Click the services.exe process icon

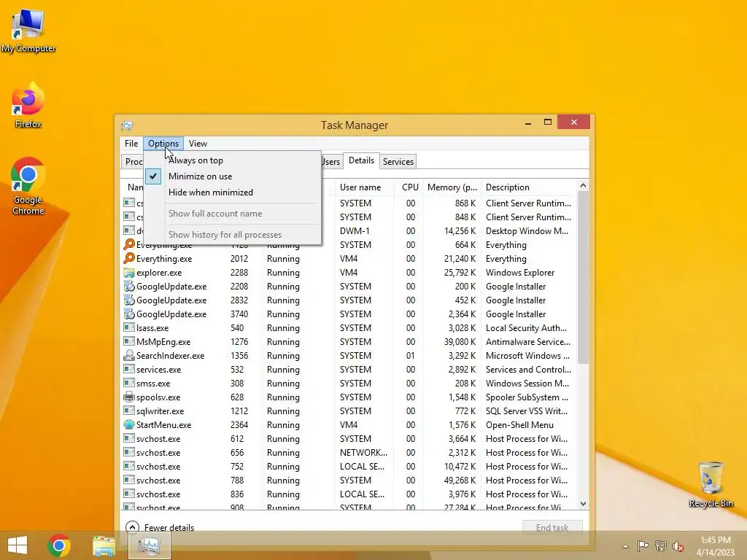click(x=128, y=369)
